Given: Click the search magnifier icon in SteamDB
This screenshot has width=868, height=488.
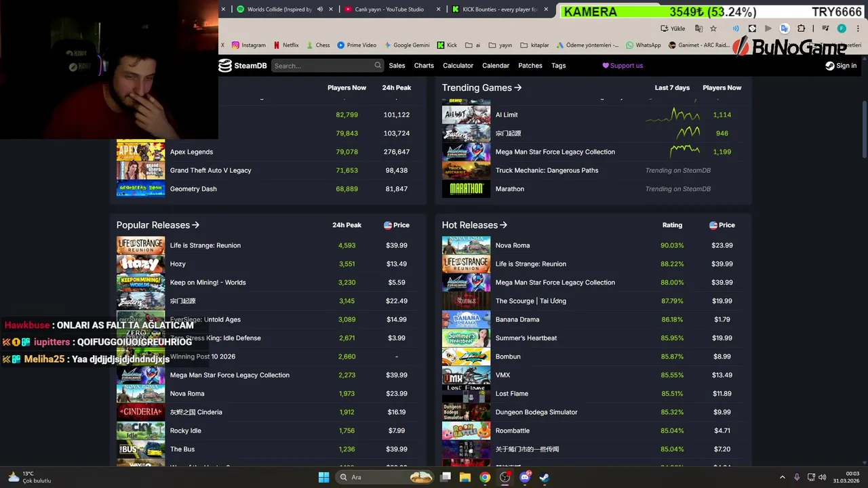Looking at the screenshot, I should 378,66.
